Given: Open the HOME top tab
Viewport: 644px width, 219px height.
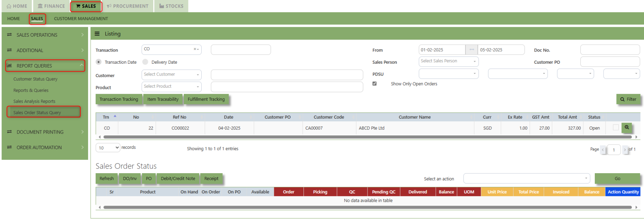Looking at the screenshot, I should click(17, 6).
